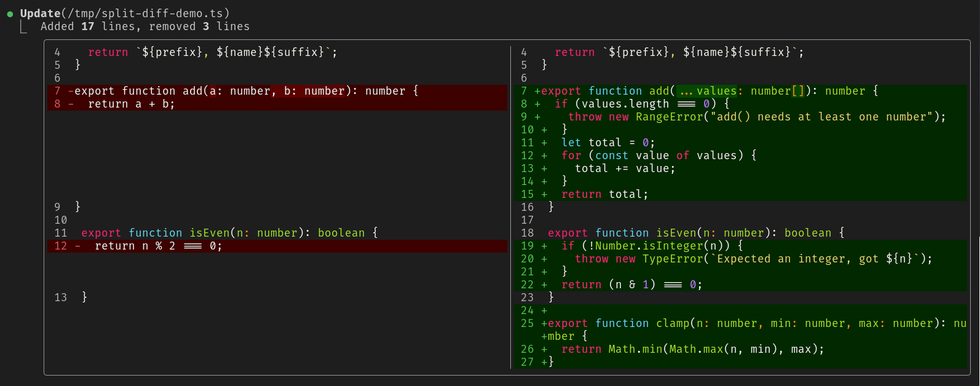Viewport: 980px width, 386px height.
Task: Click the added closing brace on line 10
Action: pyautogui.click(x=564, y=130)
